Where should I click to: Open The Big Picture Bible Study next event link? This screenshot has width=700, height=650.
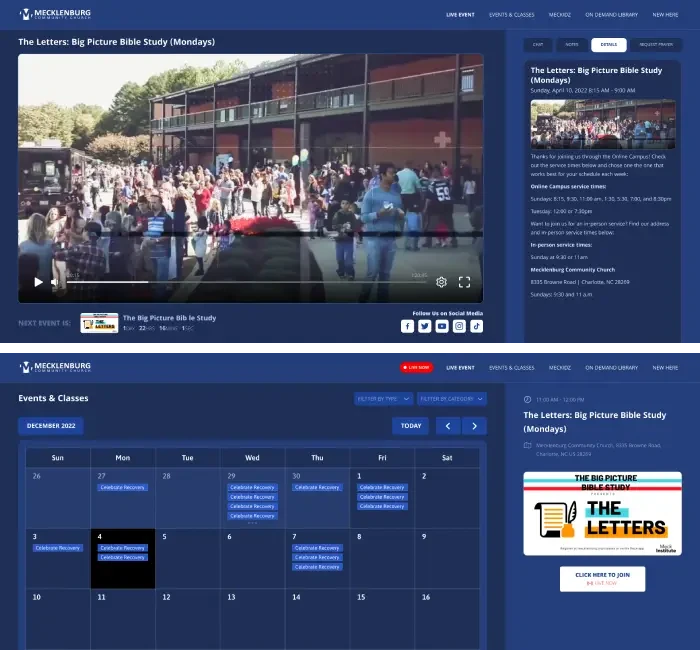(170, 318)
